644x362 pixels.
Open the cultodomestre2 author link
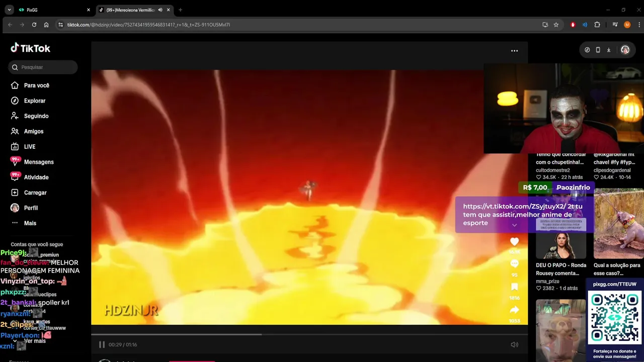pos(553,170)
